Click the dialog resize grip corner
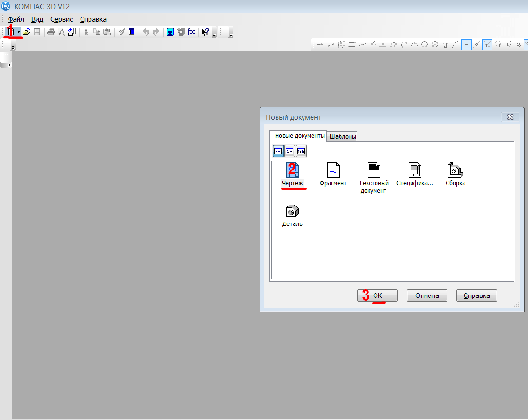 517,304
